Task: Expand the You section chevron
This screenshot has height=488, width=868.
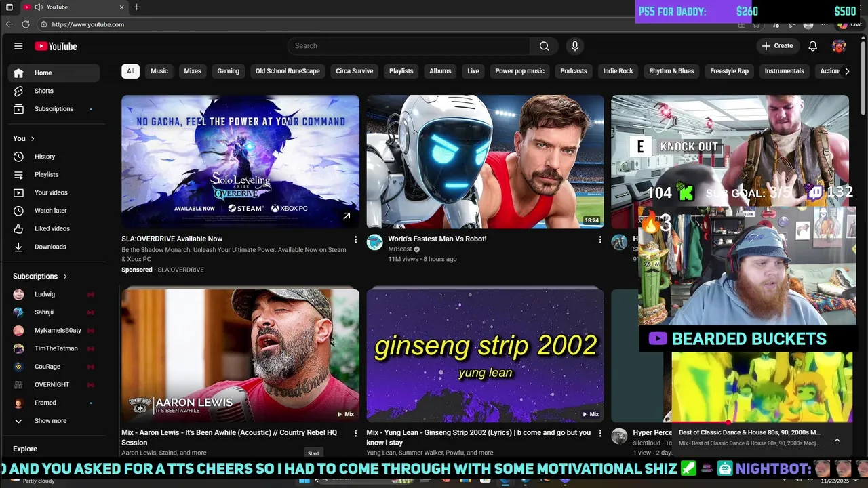Action: coord(33,138)
